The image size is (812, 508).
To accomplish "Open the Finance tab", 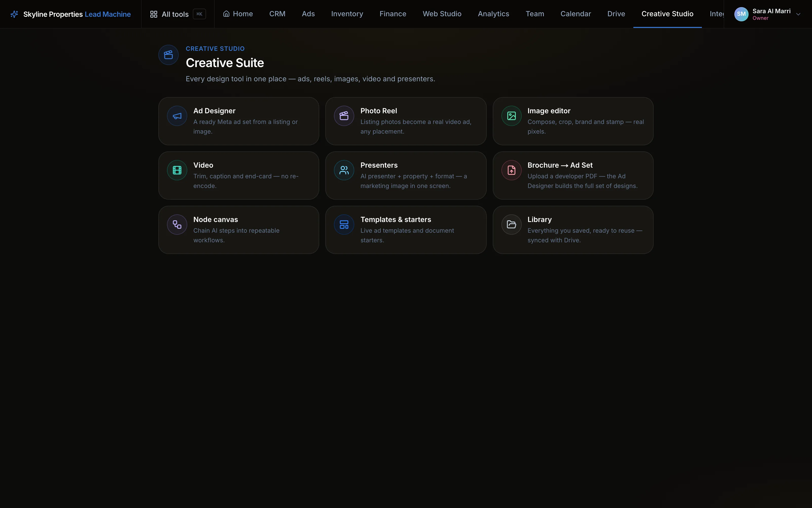I will tap(393, 14).
